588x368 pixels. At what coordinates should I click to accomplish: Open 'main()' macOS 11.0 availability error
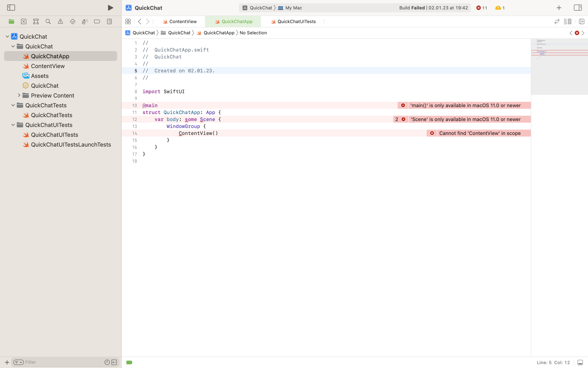(x=465, y=105)
